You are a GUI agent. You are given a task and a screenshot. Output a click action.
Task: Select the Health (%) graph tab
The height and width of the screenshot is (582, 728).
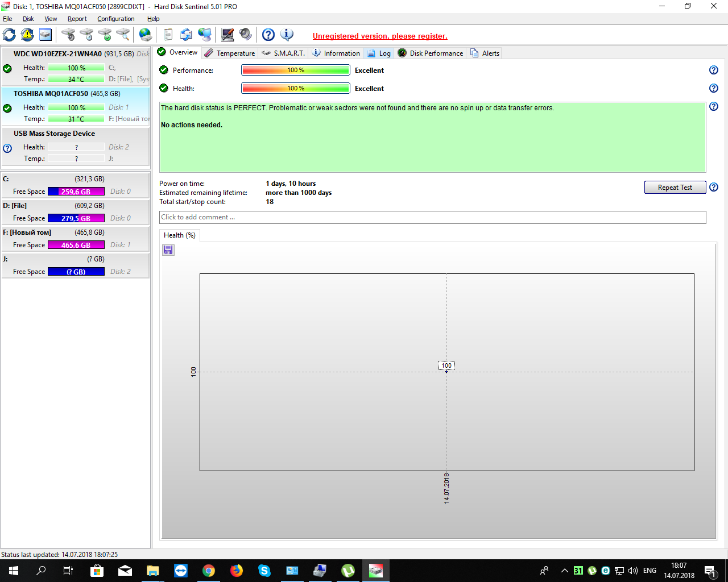pyautogui.click(x=180, y=235)
